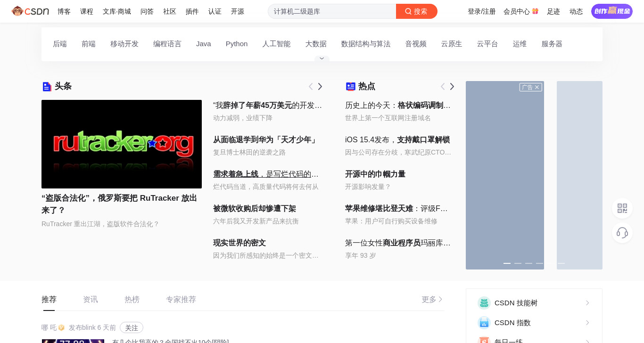The width and height of the screenshot is (644, 343).
Task: Switch to the 资讯 tab
Action: pyautogui.click(x=91, y=300)
